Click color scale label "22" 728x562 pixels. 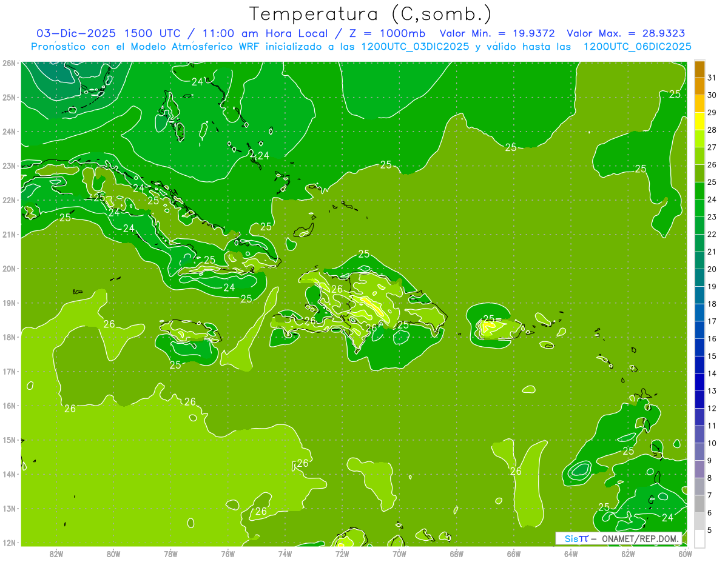712,234
